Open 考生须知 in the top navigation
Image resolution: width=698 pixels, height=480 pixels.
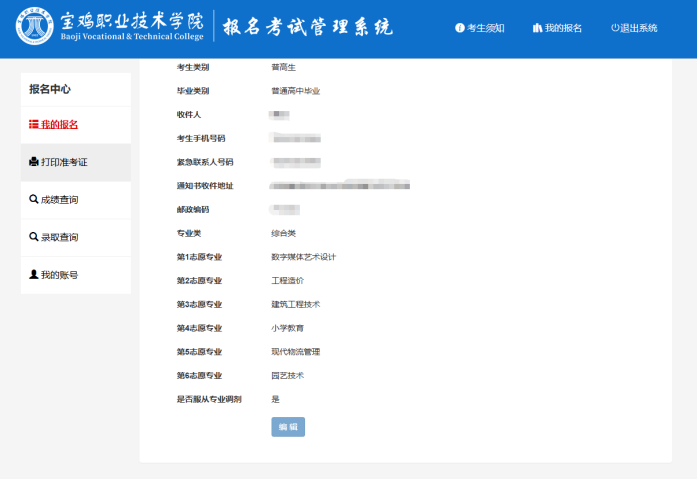pyautogui.click(x=486, y=28)
